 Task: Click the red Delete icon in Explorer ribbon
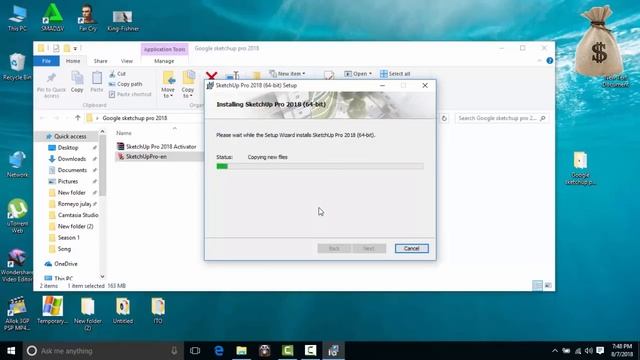pos(211,76)
